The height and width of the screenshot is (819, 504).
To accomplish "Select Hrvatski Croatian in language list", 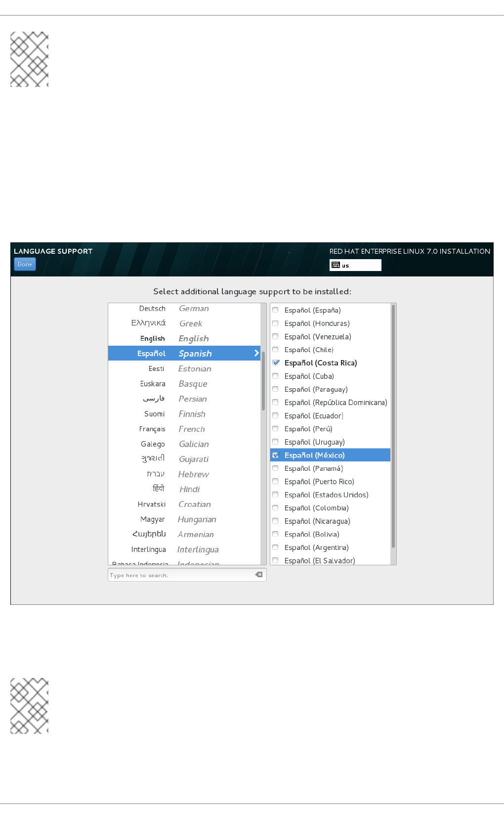I will [x=184, y=504].
